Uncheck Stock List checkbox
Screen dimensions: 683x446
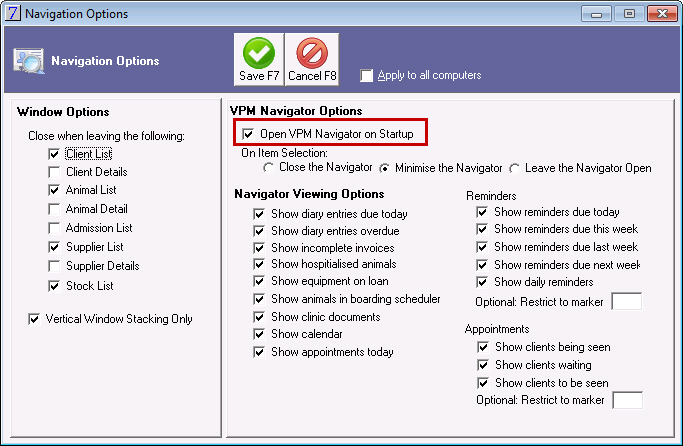[x=54, y=286]
